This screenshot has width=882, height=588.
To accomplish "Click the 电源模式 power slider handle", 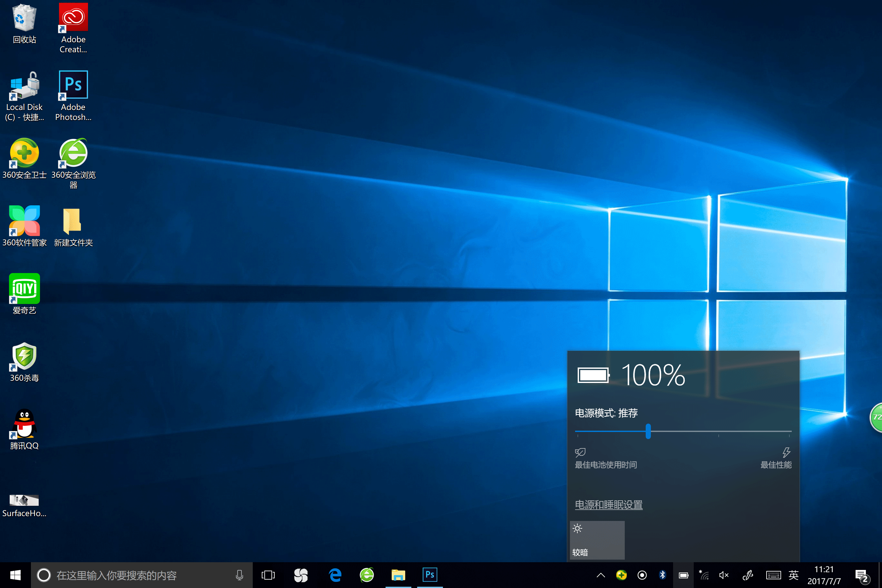I will 648,431.
